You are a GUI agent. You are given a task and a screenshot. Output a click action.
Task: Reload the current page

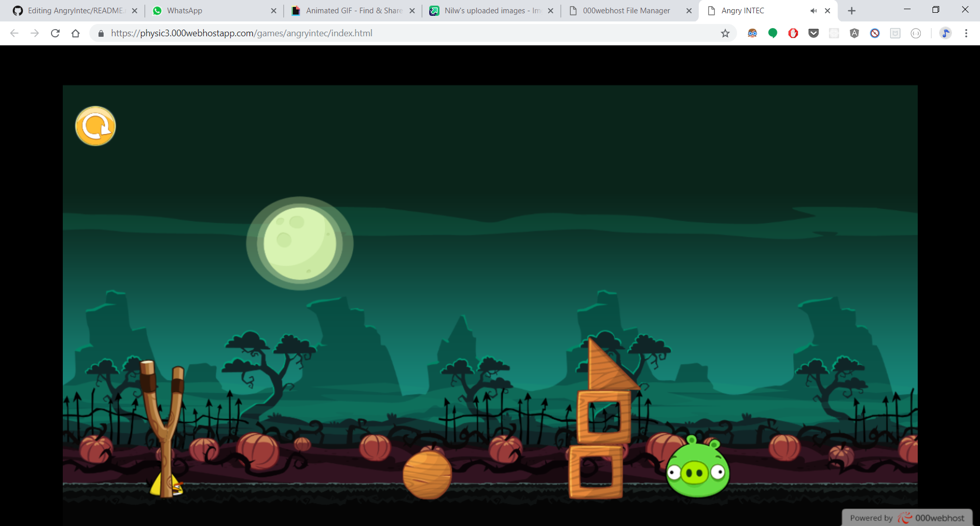pyautogui.click(x=55, y=33)
